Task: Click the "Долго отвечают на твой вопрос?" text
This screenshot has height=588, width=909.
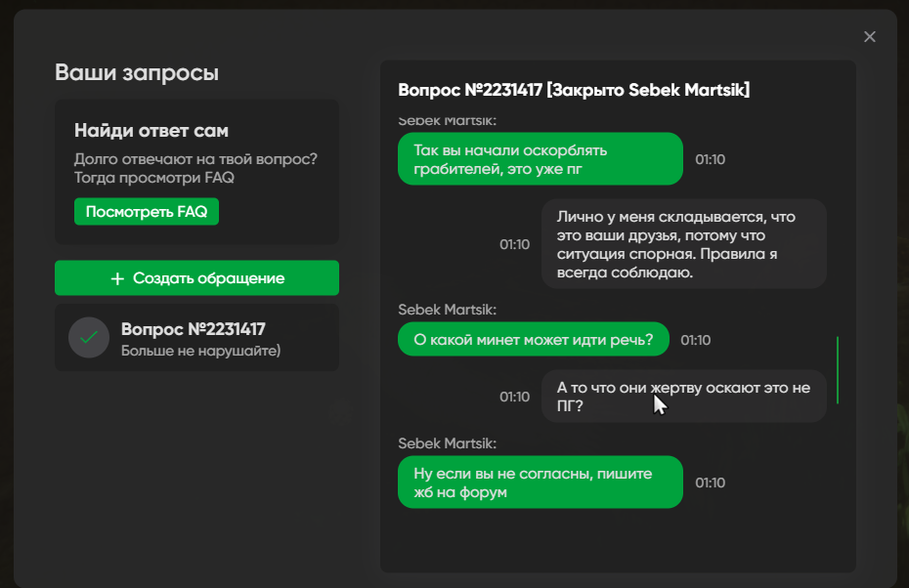Action: 195,159
